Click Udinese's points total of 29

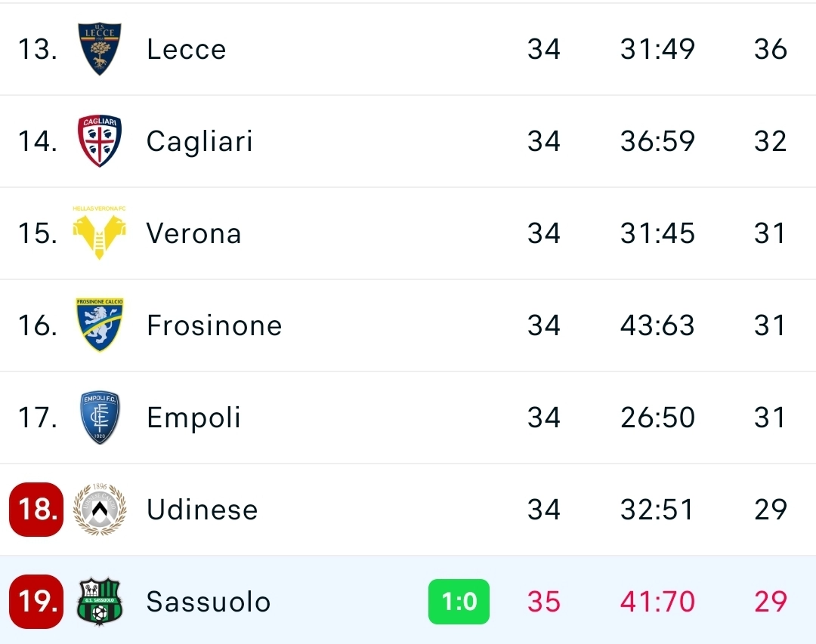[770, 510]
